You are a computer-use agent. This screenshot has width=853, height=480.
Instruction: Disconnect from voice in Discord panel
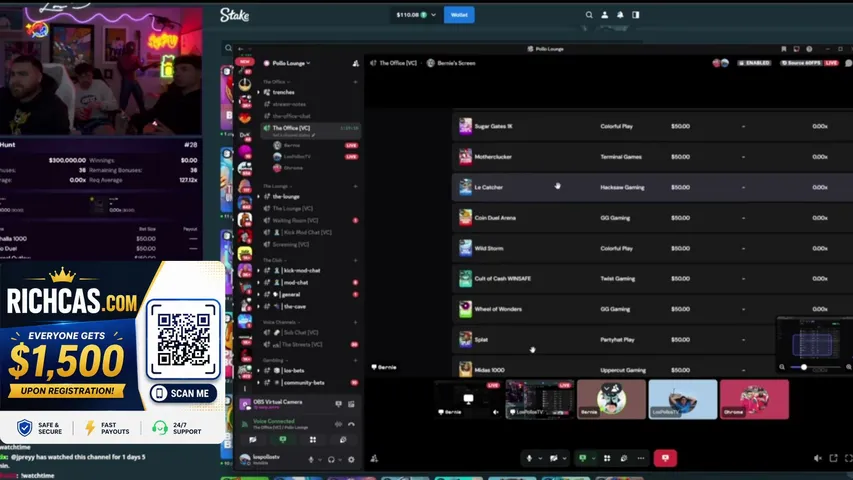pyautogui.click(x=351, y=424)
